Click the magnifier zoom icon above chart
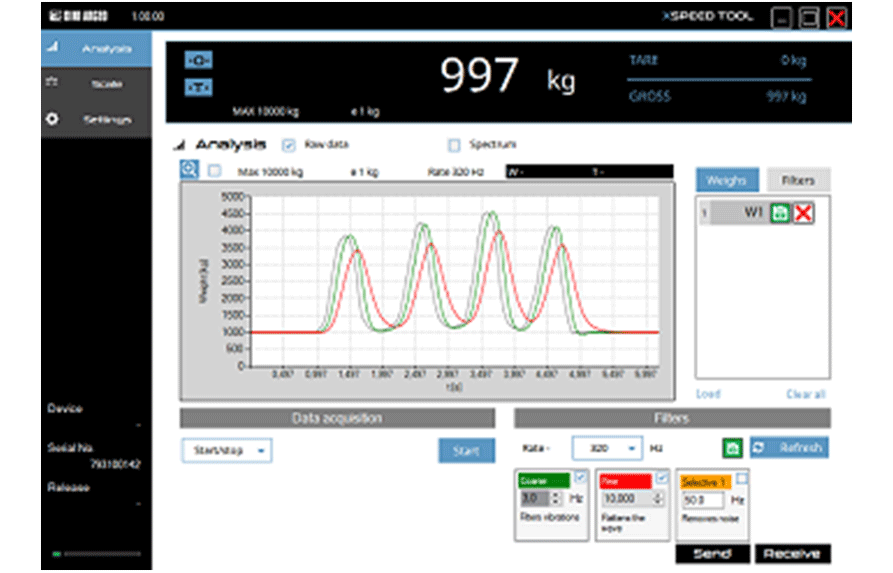Screen dimensions: 893x573 pyautogui.click(x=189, y=170)
